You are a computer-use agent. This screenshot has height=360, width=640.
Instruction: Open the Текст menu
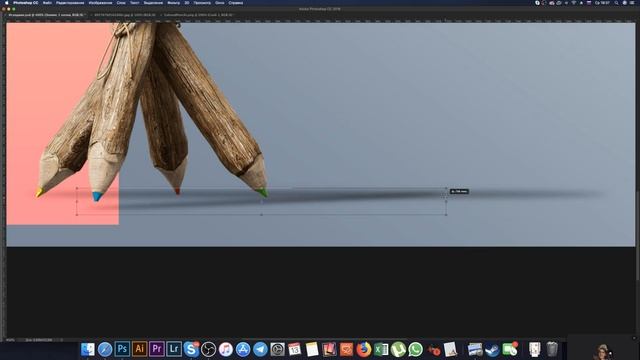(x=134, y=3)
